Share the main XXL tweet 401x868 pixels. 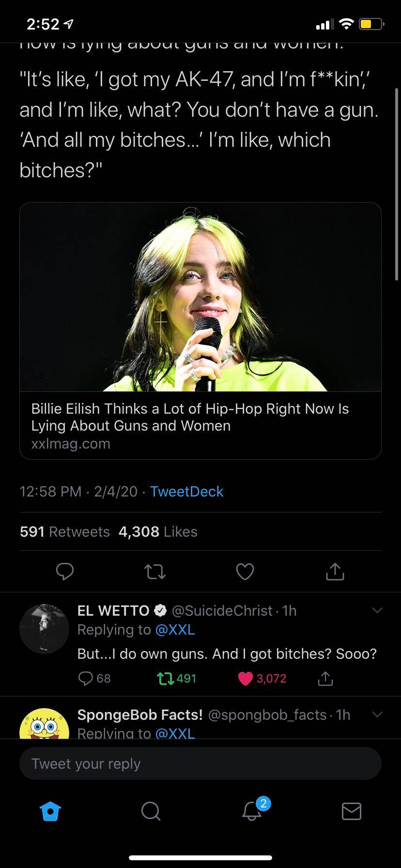335,572
